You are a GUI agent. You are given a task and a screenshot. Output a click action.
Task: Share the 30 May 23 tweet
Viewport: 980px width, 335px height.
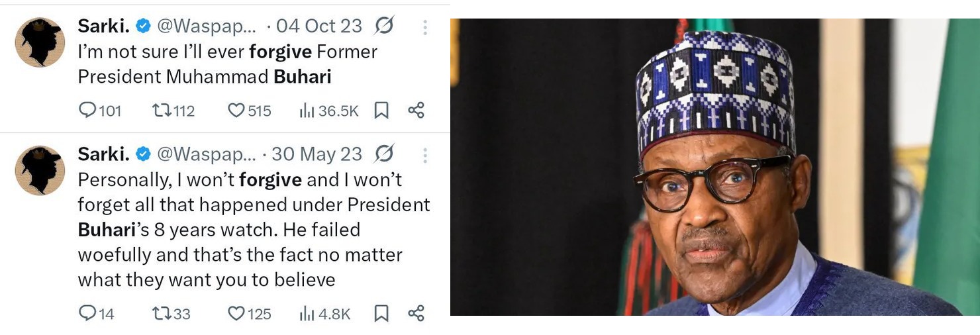416,313
